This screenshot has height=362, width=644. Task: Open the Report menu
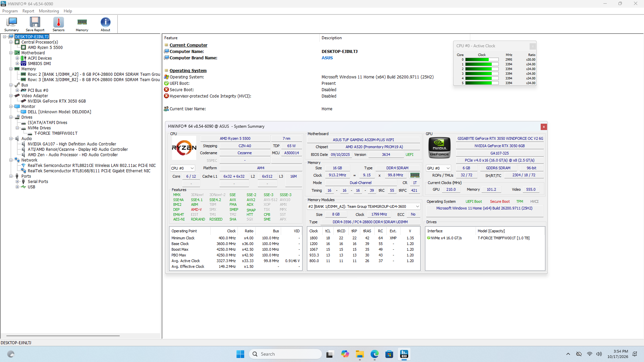[x=28, y=11]
